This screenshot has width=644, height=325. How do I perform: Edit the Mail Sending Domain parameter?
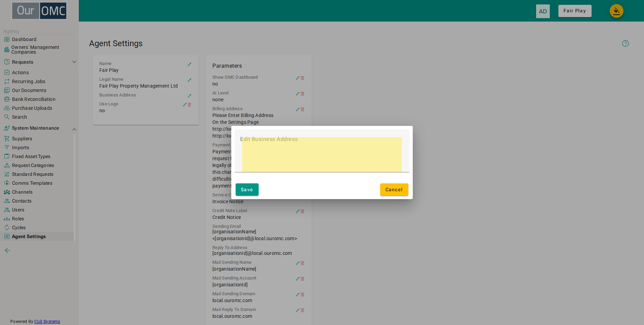pyautogui.click(x=298, y=295)
